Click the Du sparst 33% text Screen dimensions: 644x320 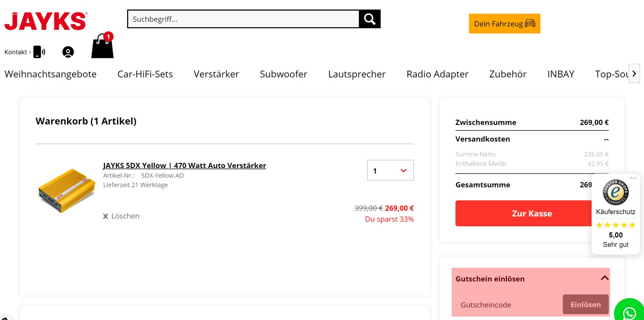[389, 219]
